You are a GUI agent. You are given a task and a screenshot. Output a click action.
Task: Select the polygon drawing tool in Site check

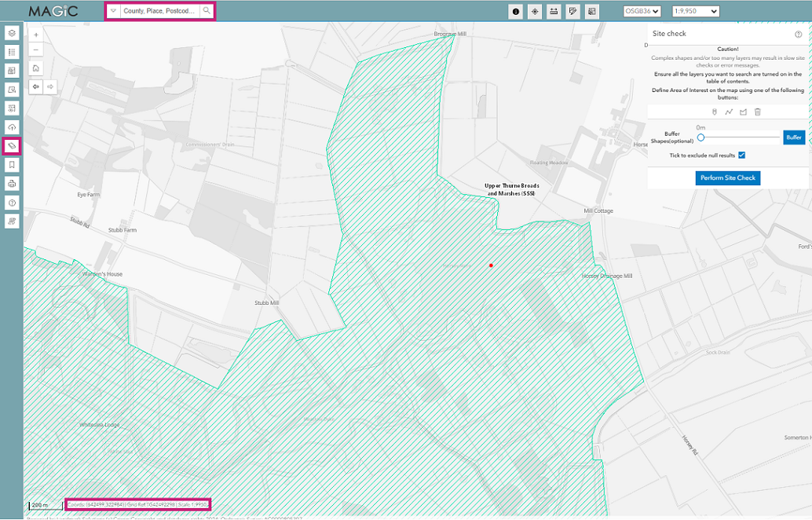743,112
